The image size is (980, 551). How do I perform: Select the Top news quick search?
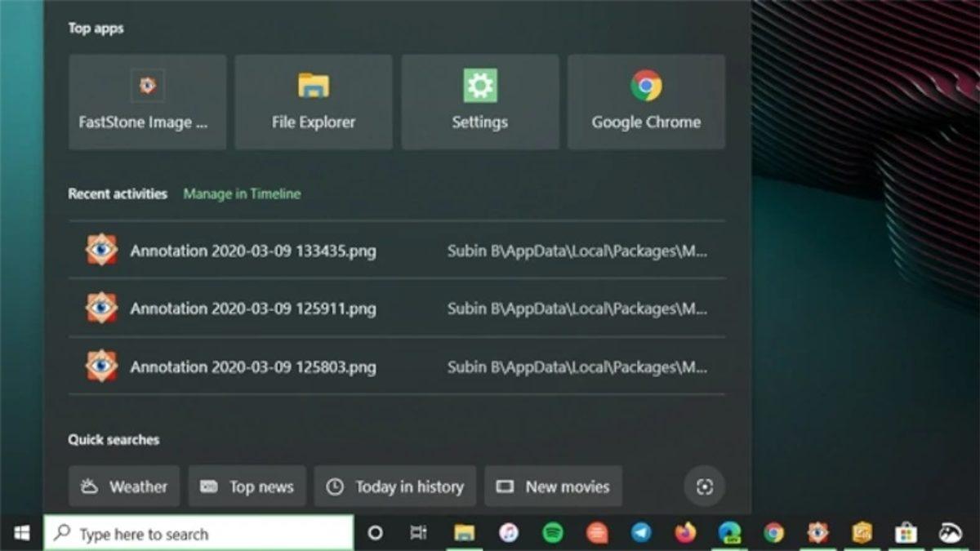pos(247,487)
